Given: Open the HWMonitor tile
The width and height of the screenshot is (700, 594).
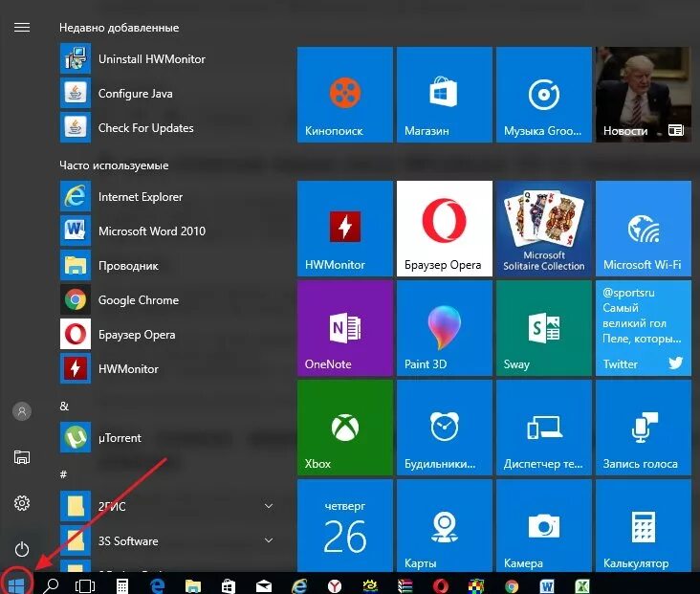Looking at the screenshot, I should pos(345,229).
